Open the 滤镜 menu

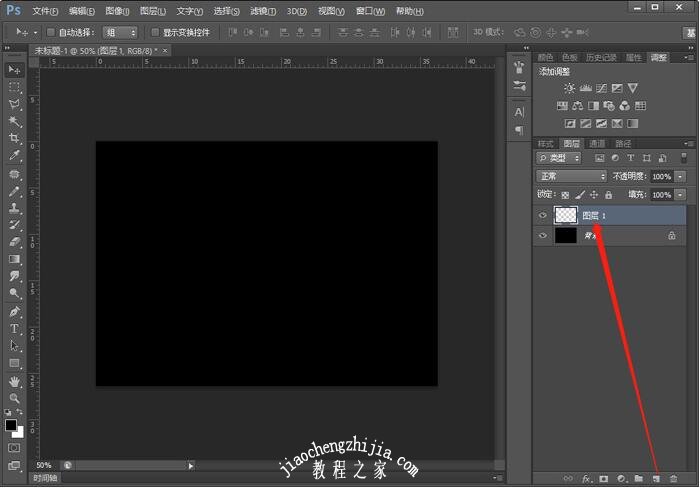[261, 11]
